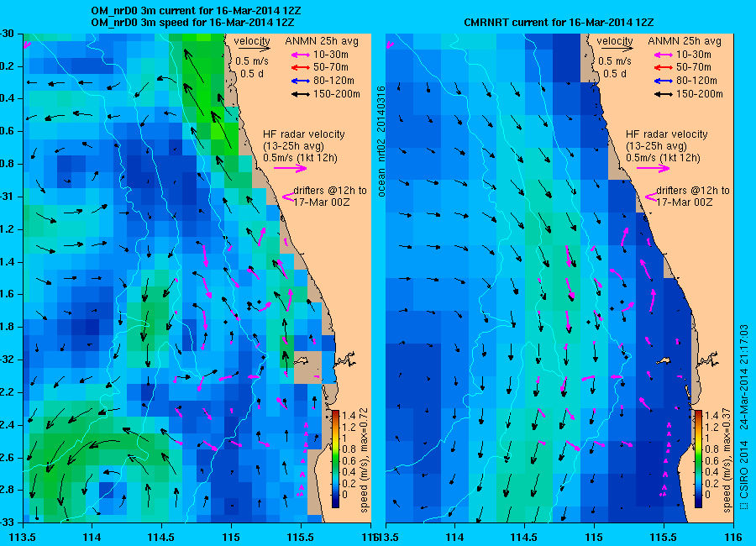Click the HF radar magenta arrow, right map
Viewport: 756px width, 546px height.
pos(654,168)
